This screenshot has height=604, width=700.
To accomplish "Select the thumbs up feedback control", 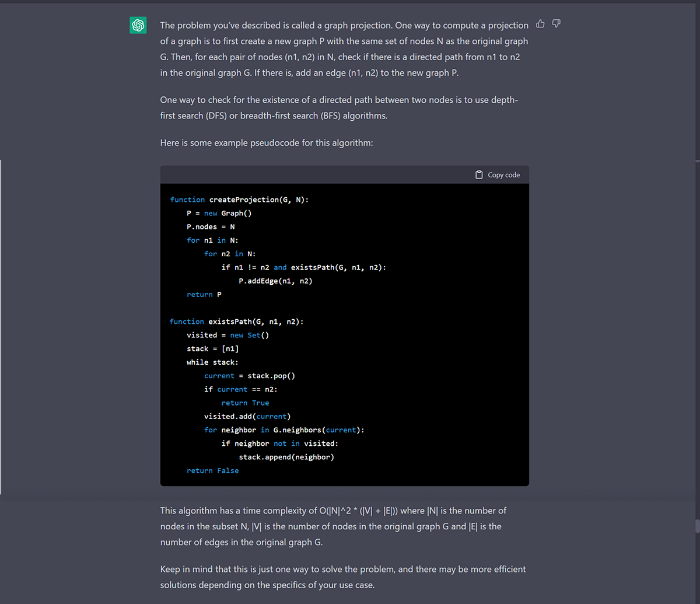I will (540, 23).
